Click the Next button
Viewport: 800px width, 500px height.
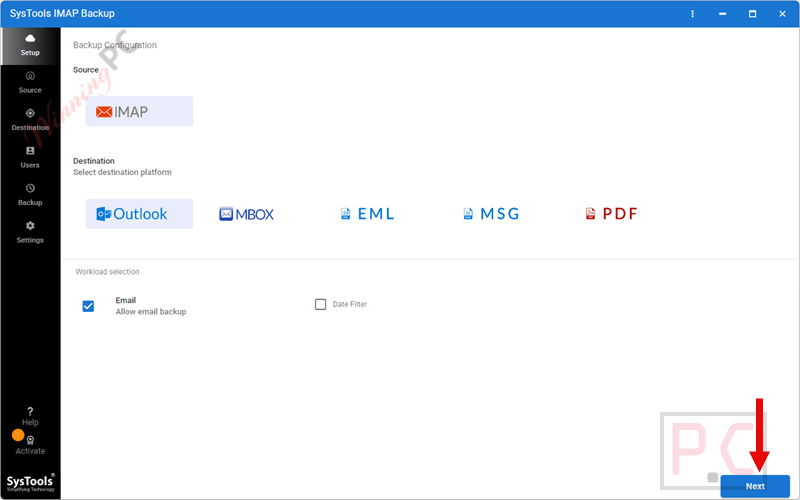(755, 486)
